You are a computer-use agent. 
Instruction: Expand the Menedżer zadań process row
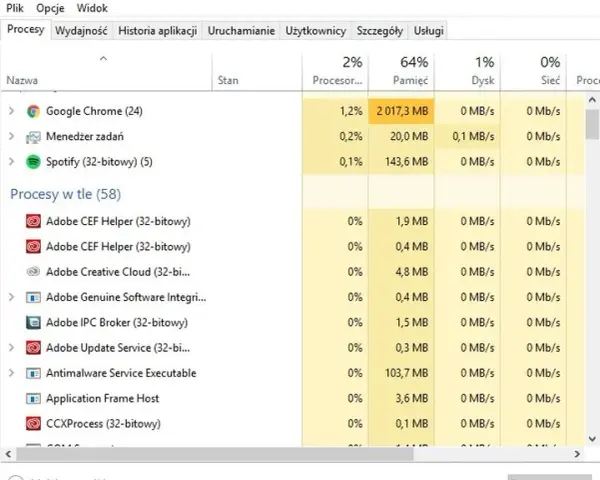tap(11, 136)
